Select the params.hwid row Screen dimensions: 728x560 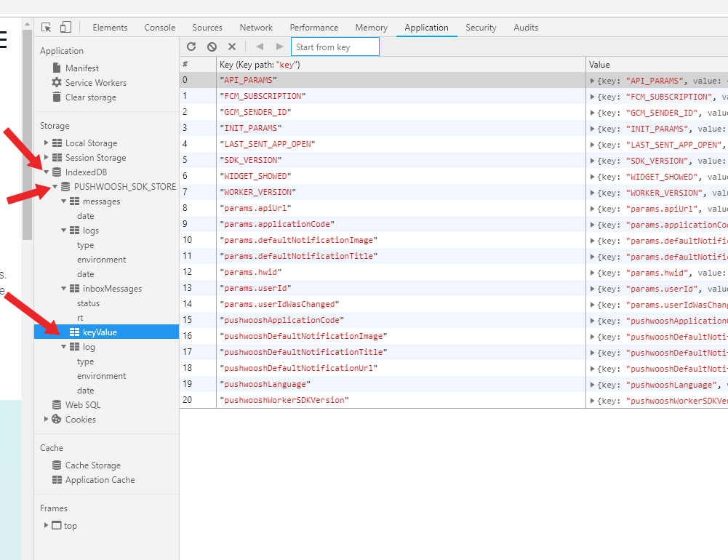point(454,272)
